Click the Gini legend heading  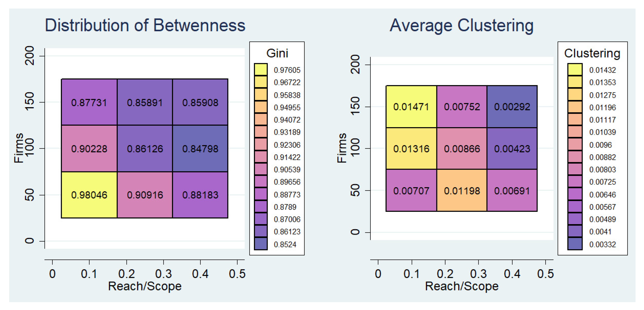(x=277, y=53)
